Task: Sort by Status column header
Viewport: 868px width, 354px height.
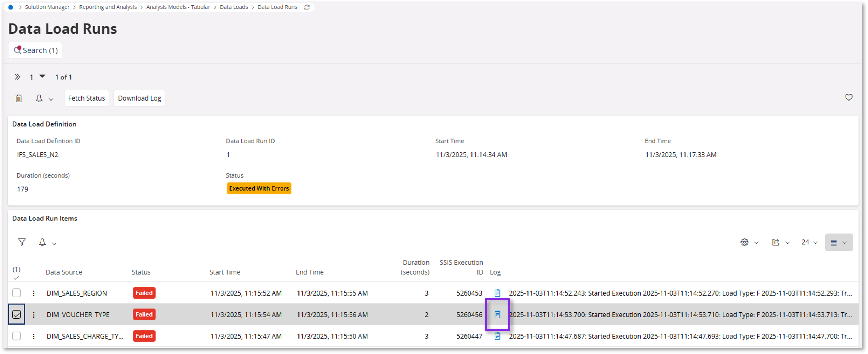Action: click(x=141, y=272)
